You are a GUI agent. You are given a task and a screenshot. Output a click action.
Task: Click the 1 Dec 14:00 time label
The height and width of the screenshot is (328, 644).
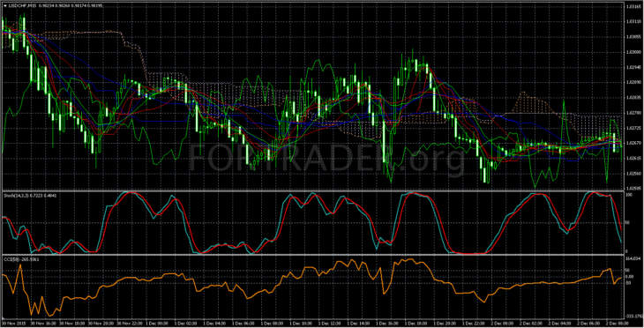tap(359, 324)
